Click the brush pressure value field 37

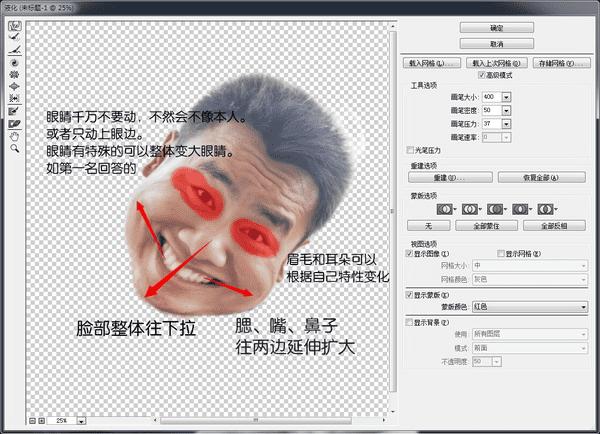point(492,124)
